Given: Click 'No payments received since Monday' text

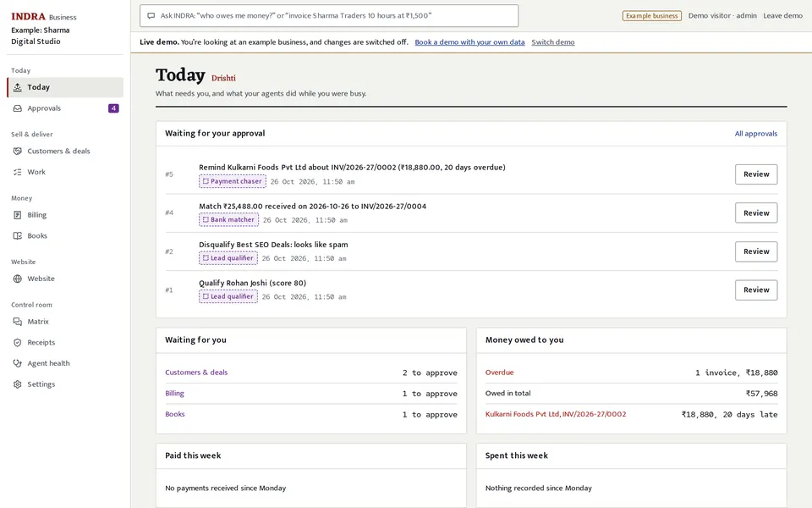Looking at the screenshot, I should pos(225,489).
